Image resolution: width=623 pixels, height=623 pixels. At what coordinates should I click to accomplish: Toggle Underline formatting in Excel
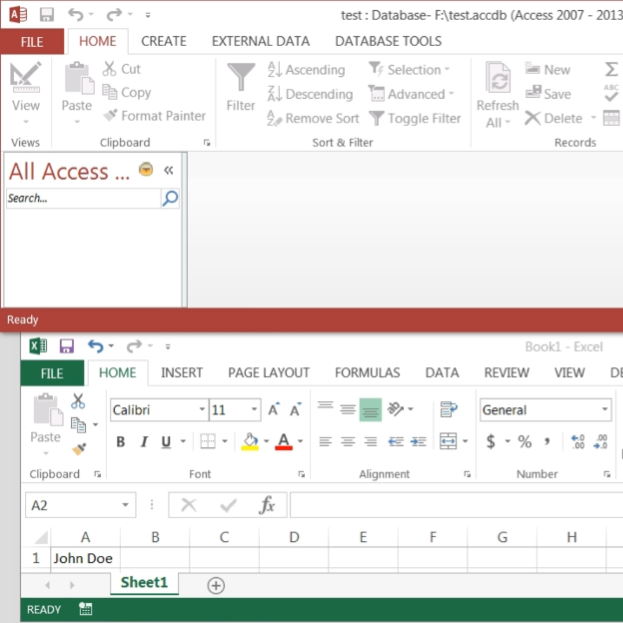(x=166, y=441)
